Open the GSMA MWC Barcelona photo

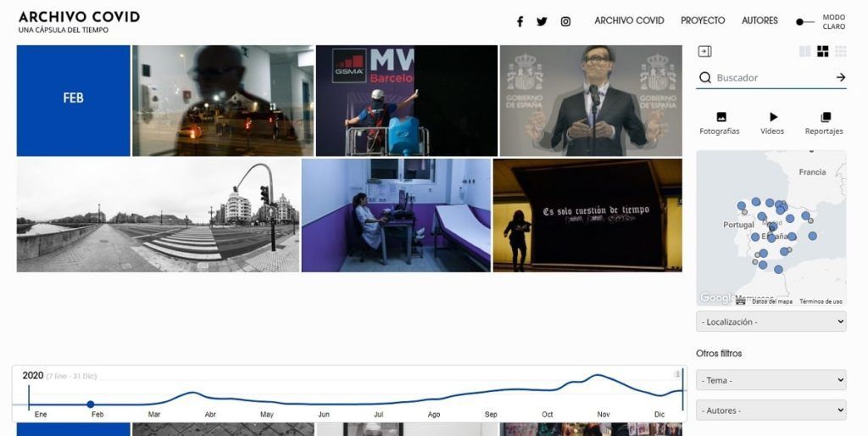[407, 100]
